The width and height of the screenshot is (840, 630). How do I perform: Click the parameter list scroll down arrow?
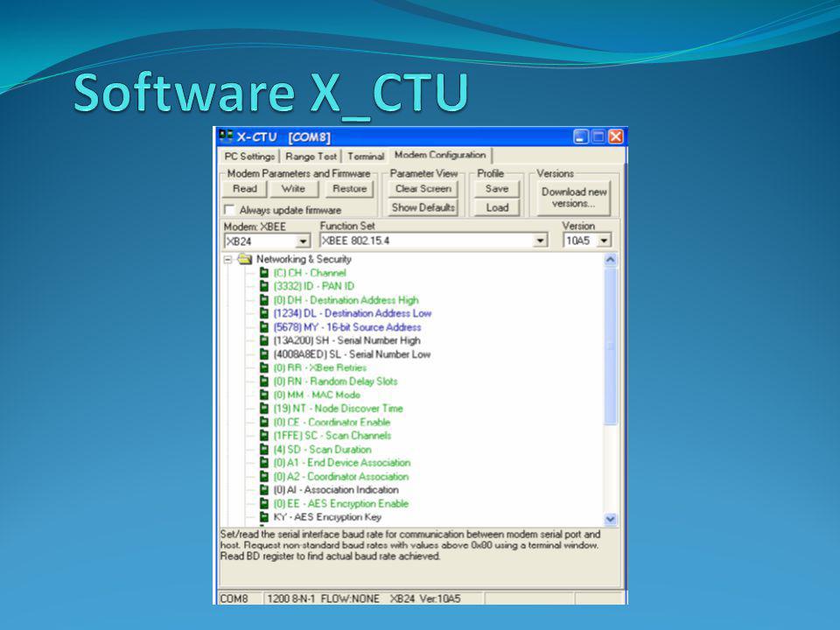pos(610,519)
